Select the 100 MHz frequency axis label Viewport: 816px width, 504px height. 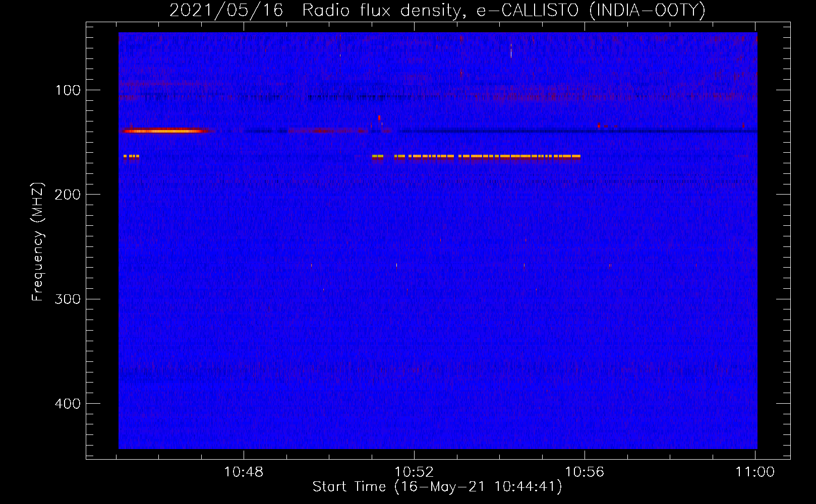68,91
